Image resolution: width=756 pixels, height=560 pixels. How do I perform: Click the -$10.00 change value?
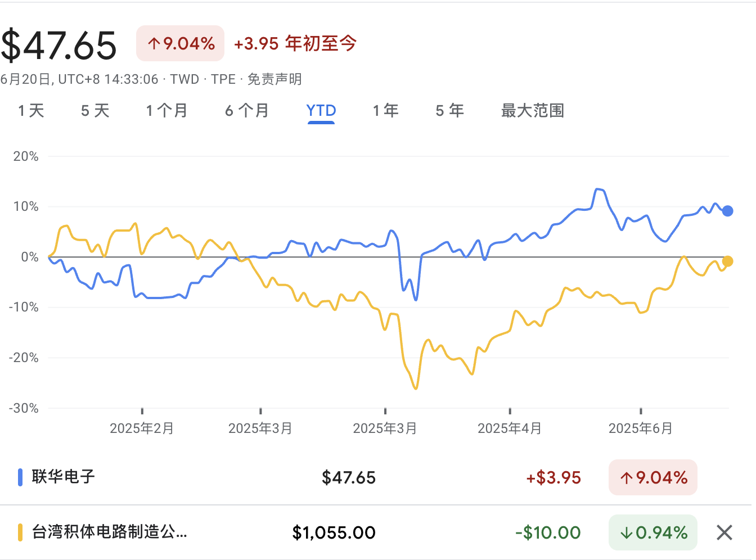point(548,532)
